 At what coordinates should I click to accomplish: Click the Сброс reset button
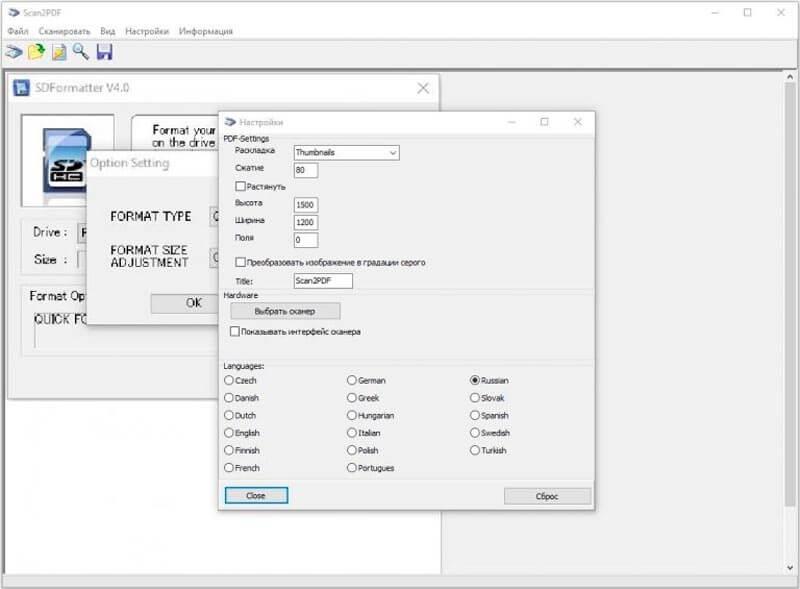547,496
